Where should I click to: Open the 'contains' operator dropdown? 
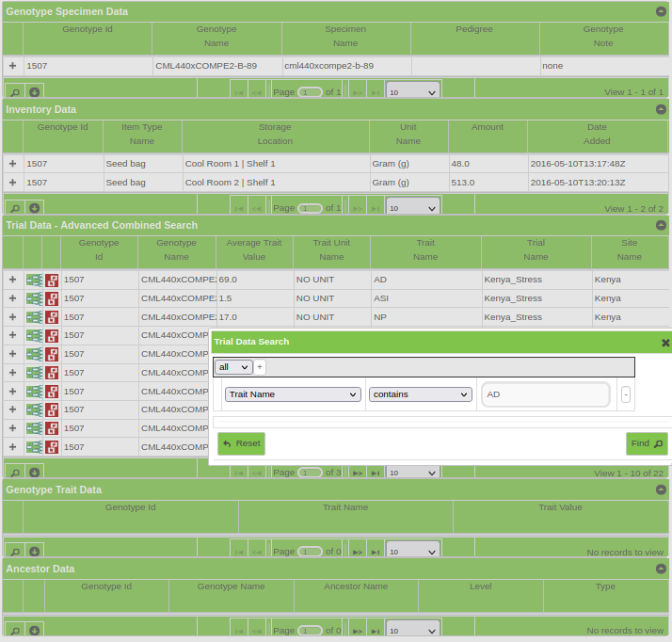pyautogui.click(x=420, y=394)
